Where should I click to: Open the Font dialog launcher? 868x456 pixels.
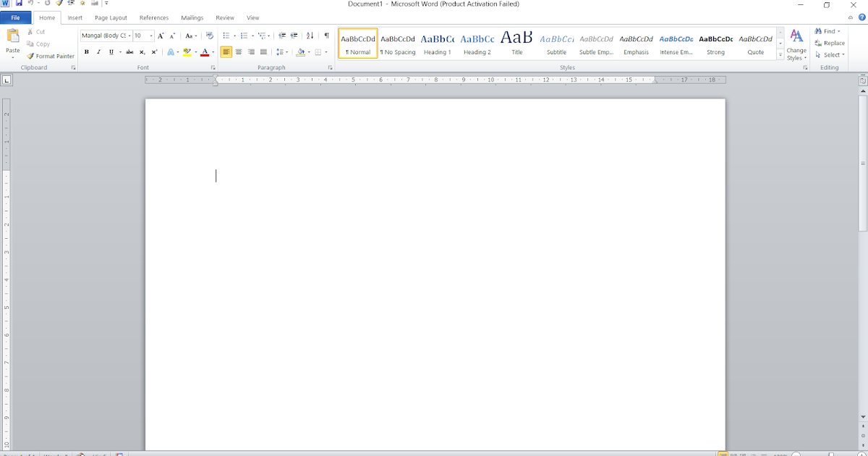coord(213,67)
